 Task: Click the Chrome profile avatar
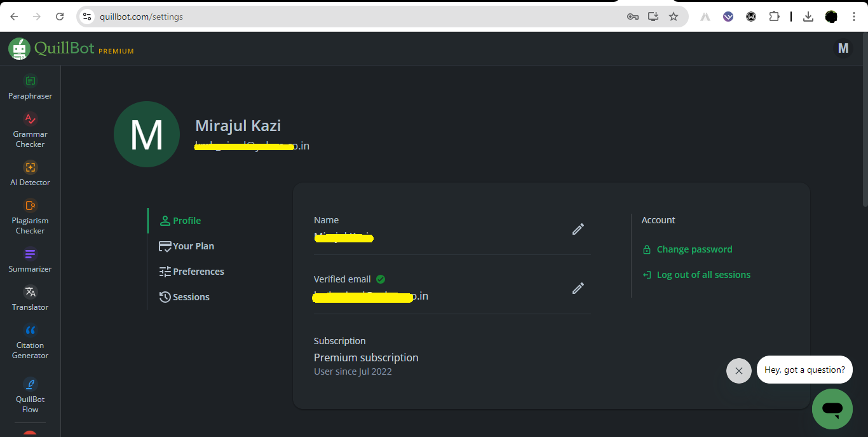[x=831, y=17]
